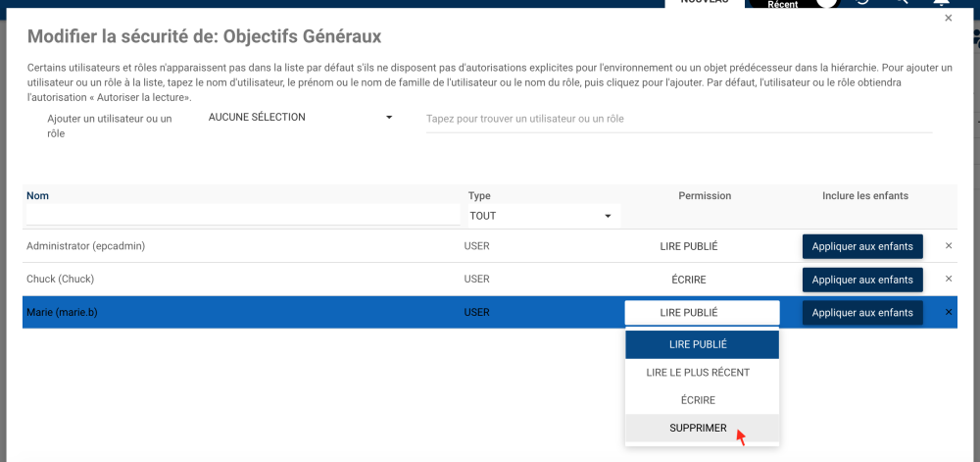Open Administrator's LIRE PUBLIÉ permission selector
The image size is (980, 462).
click(689, 246)
